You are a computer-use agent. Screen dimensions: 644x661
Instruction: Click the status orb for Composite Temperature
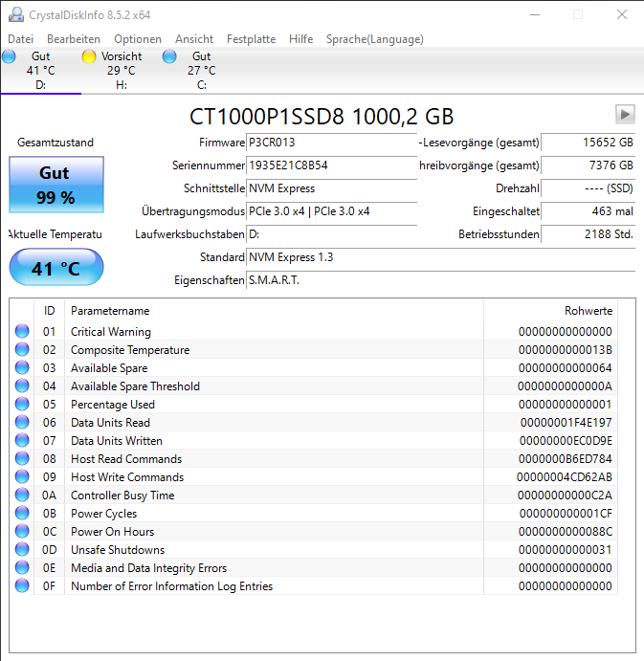pos(22,349)
